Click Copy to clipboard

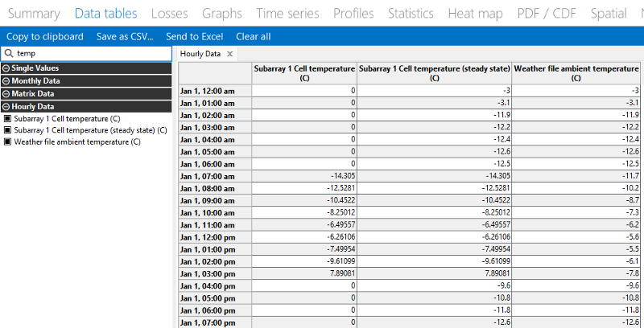pos(45,37)
